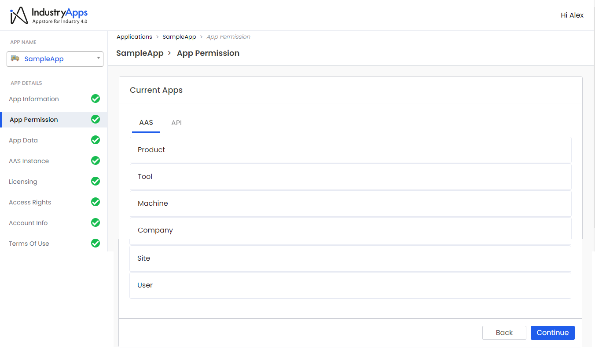This screenshot has width=595, height=364.
Task: Click the green checkmark beside App Permission
Action: tap(95, 119)
